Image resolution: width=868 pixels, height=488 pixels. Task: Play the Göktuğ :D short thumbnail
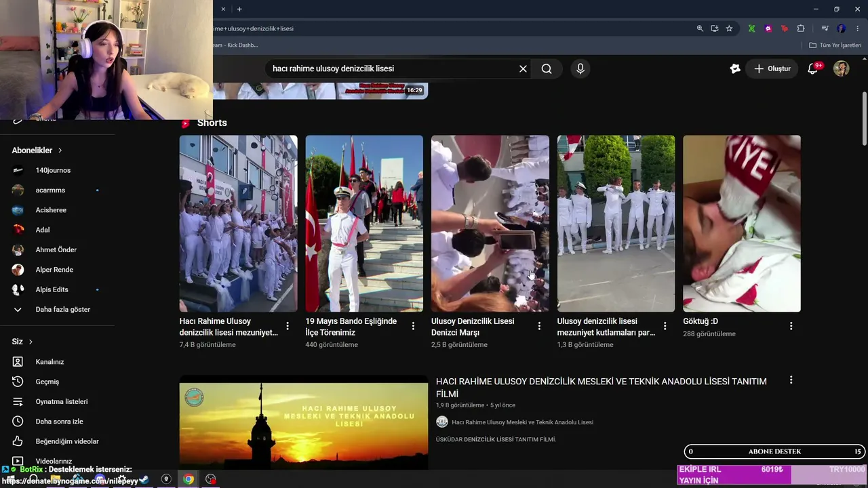pyautogui.click(x=742, y=224)
